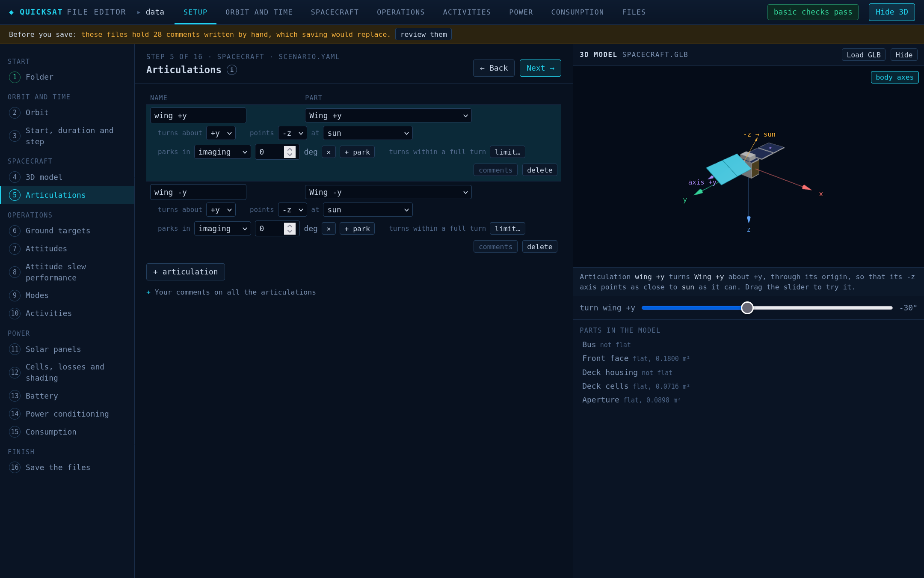Set a limit for wing +y turn
The image size is (924, 578).
point(507,152)
